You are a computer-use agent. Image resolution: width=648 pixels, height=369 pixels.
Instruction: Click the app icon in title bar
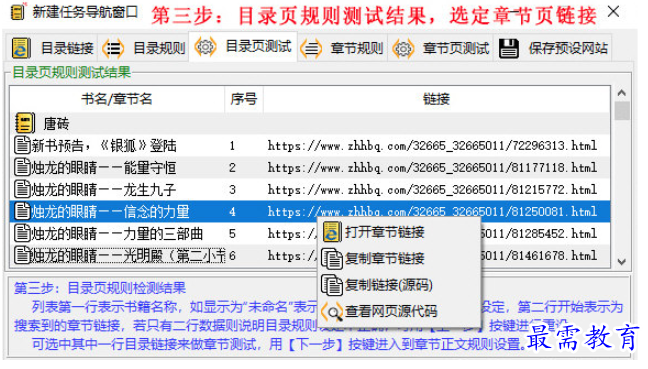coord(18,12)
